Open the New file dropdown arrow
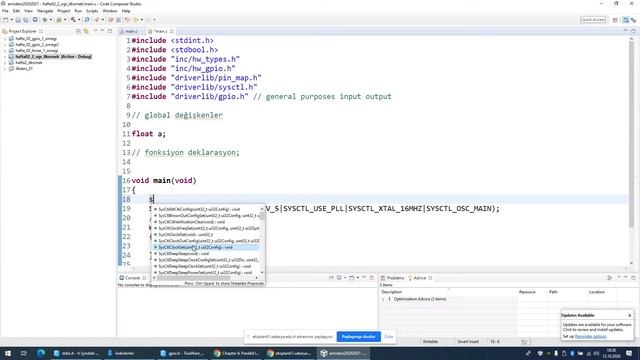Viewport: 640px width, 360px height. [11, 20]
